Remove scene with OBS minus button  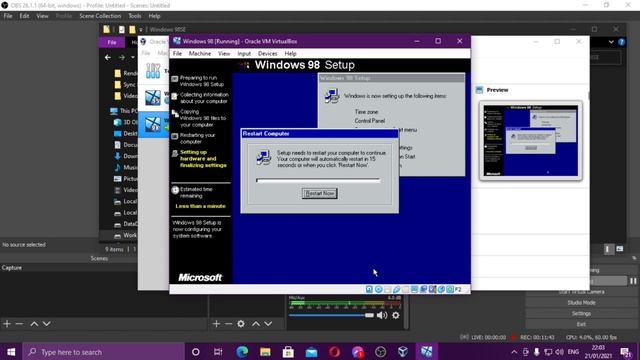(x=19, y=324)
